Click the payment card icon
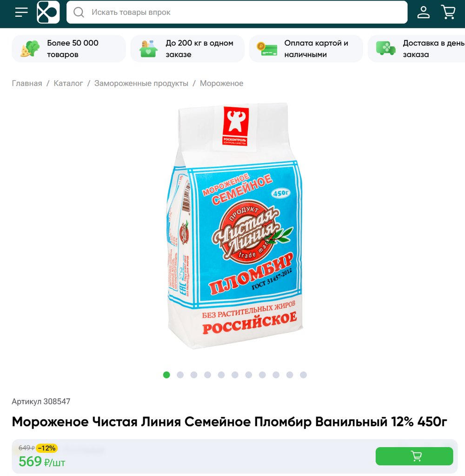Screen dimensions: 465x476 point(267,48)
